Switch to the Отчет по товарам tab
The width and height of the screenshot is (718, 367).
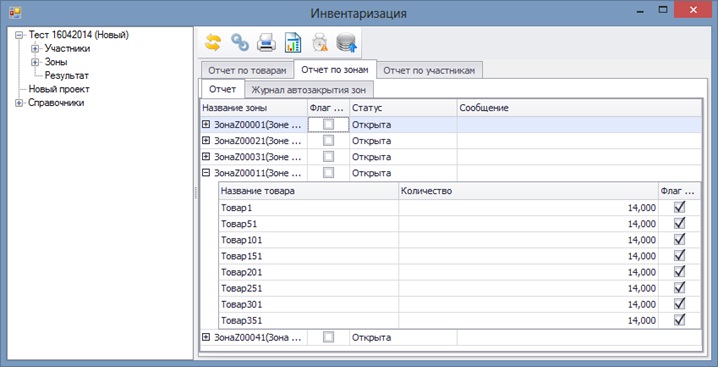tap(247, 71)
